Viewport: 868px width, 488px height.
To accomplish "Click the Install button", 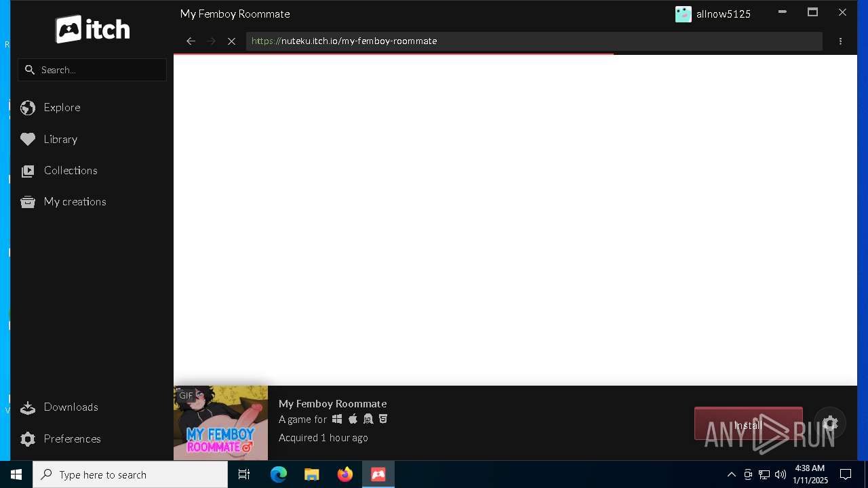I will click(749, 424).
